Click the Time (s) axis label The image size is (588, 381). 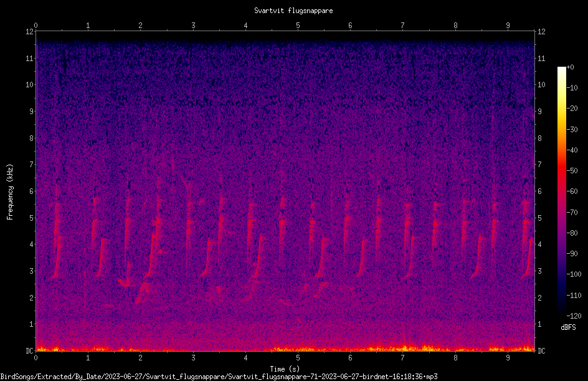pos(285,369)
